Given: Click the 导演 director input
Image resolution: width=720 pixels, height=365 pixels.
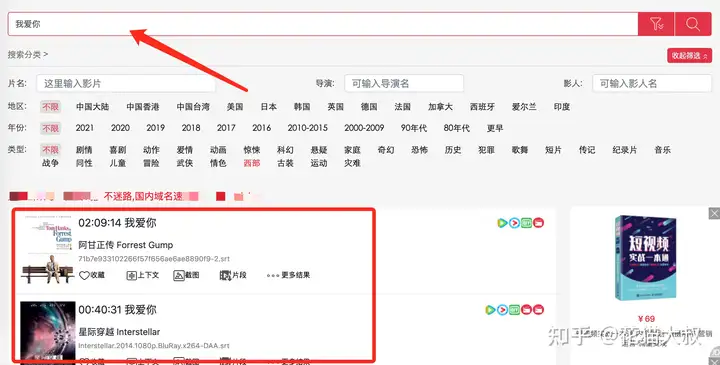Looking at the screenshot, I should [x=404, y=84].
